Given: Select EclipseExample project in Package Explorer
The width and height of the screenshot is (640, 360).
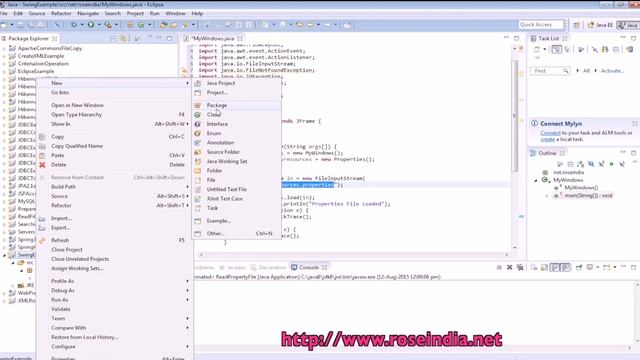Looking at the screenshot, I should click(x=36, y=71).
